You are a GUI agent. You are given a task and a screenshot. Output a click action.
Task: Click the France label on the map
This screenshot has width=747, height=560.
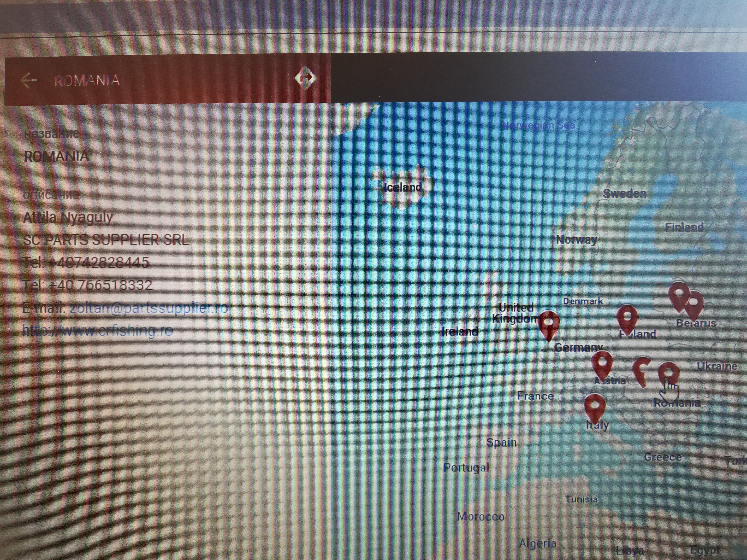tap(536, 396)
